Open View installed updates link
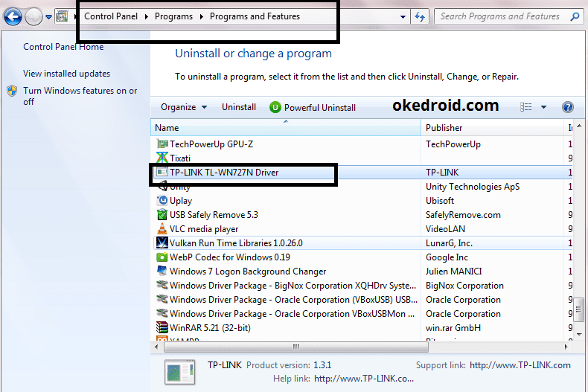 point(67,74)
